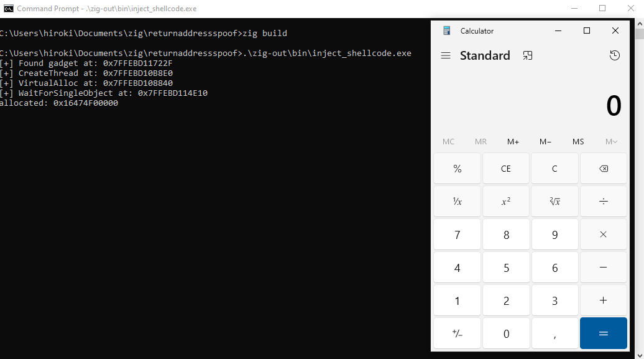Image resolution: width=644 pixels, height=359 pixels.
Task: Click the Command Prompt window icon
Action: [x=7, y=8]
